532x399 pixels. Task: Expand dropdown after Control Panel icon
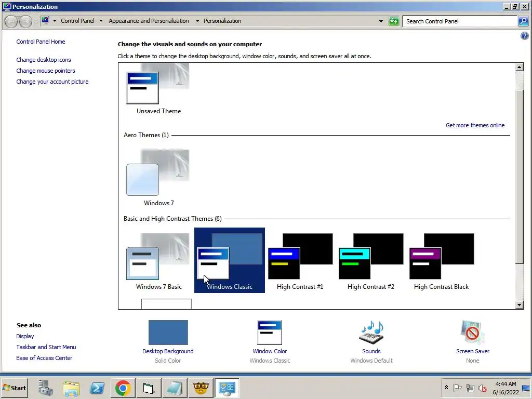click(x=55, y=21)
